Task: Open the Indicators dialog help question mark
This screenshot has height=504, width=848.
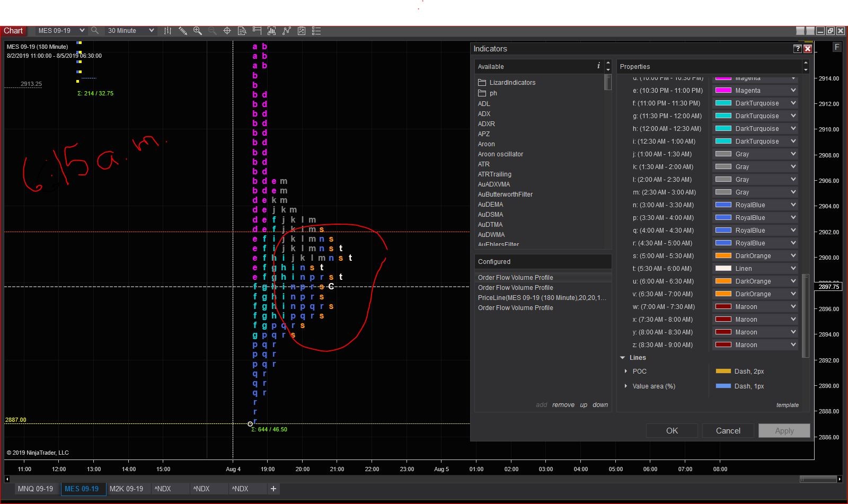Action: point(797,49)
